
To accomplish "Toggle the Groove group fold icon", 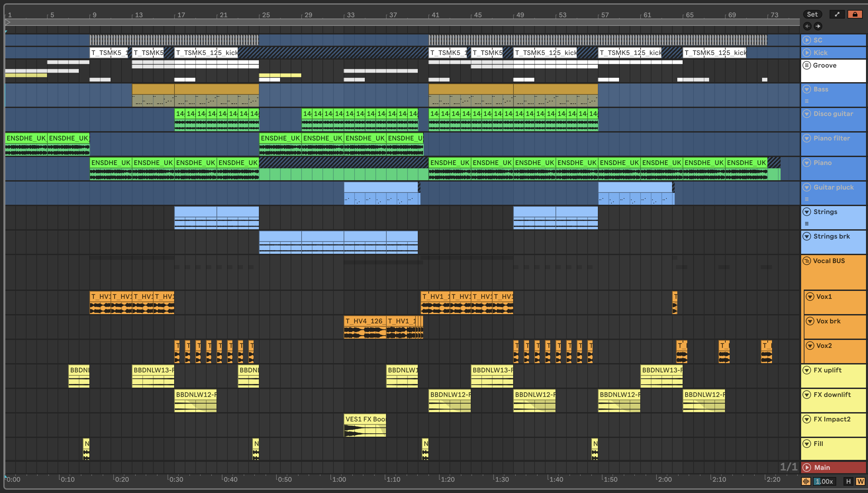I will click(x=807, y=65).
